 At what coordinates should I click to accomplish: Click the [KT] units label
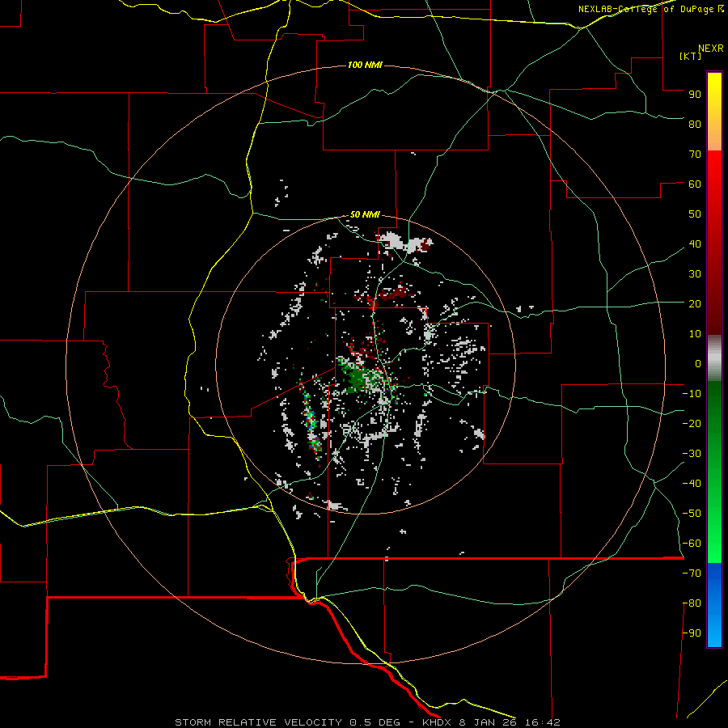pyautogui.click(x=691, y=56)
